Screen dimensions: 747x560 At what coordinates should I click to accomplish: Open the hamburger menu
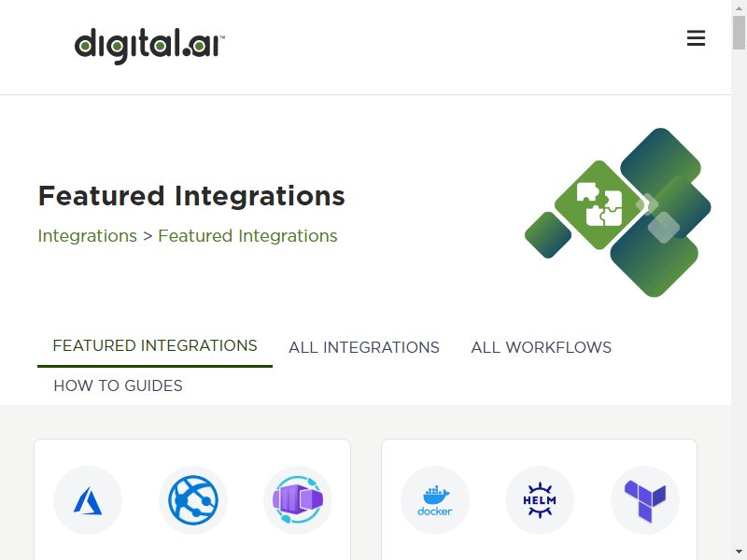pos(696,38)
